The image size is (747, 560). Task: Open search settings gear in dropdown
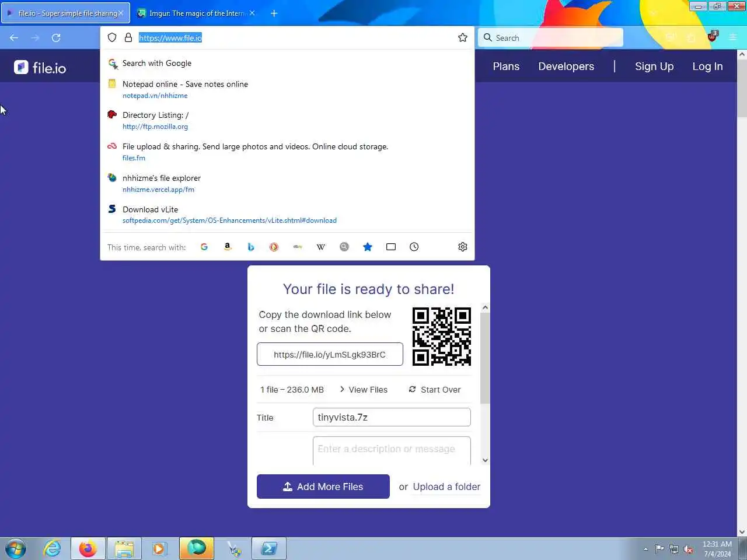pos(463,247)
